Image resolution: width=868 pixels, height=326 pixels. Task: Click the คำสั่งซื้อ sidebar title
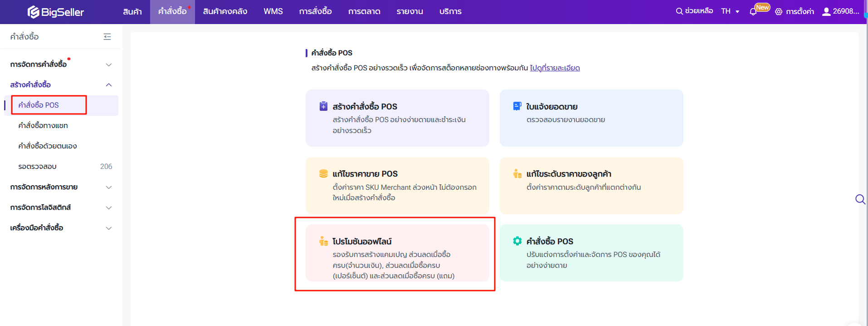point(24,37)
